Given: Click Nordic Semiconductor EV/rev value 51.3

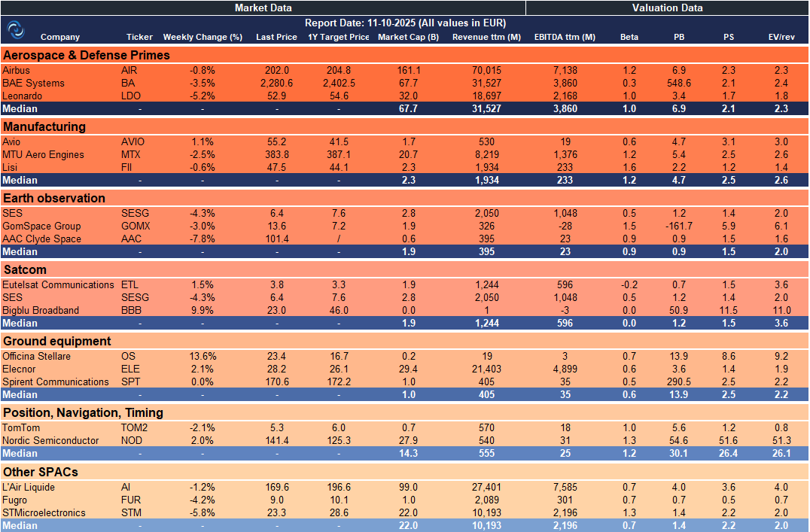Looking at the screenshot, I should 781,441.
